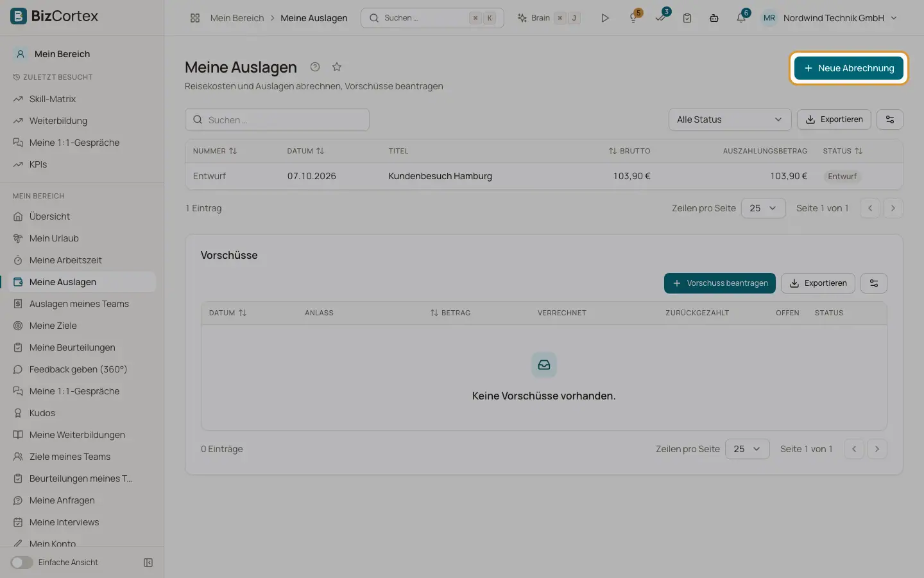This screenshot has height=578, width=924.
Task: Click the play icon in top bar
Action: [605, 18]
